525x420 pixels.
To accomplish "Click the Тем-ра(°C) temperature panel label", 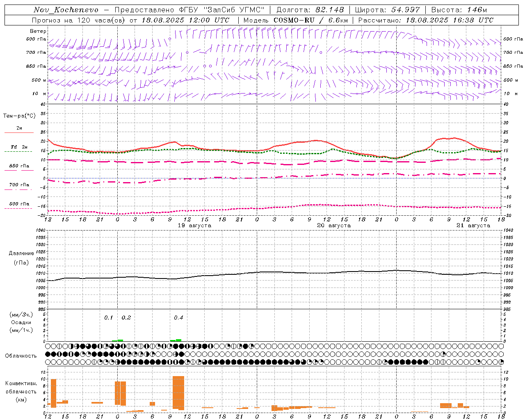I will tap(19, 116).
